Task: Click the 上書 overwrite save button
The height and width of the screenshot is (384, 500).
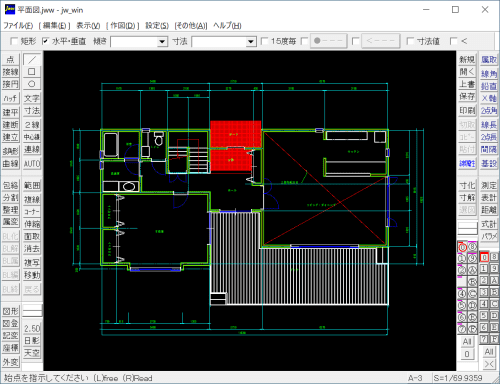Action: 467,84
